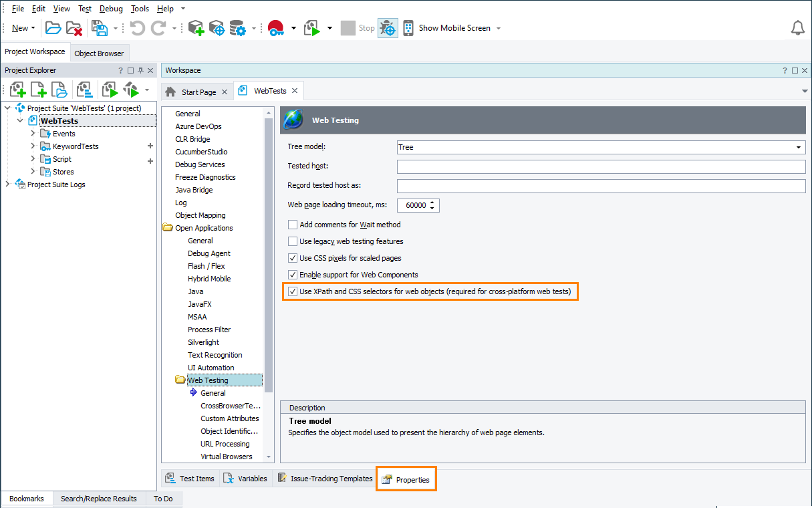Open the workspace tab list dropdown arrow
Viewport: 812px width, 508px height.
click(x=805, y=91)
